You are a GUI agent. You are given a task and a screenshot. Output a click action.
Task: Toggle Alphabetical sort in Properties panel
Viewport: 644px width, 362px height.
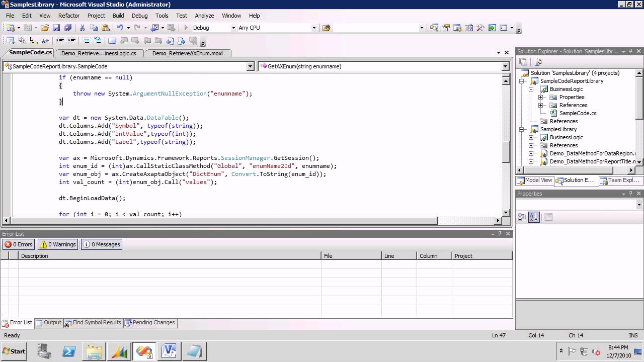(x=534, y=217)
